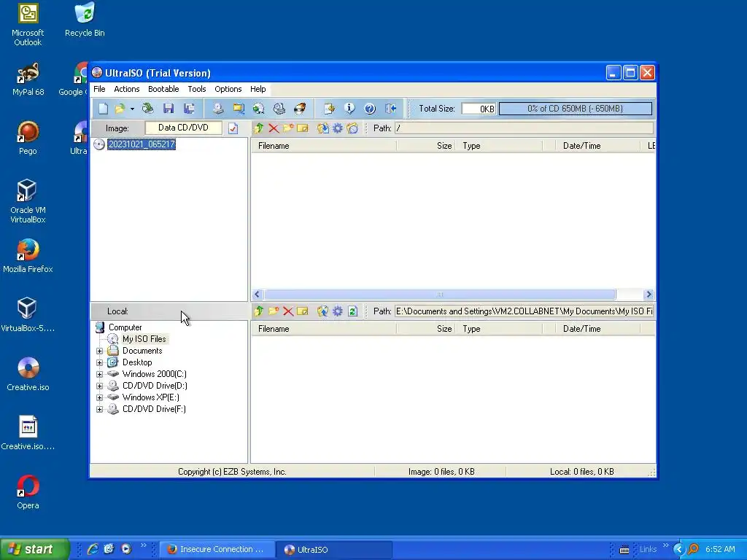Click red X delete icon in local toolbar
Viewport: 747px width, 560px height.
(287, 311)
